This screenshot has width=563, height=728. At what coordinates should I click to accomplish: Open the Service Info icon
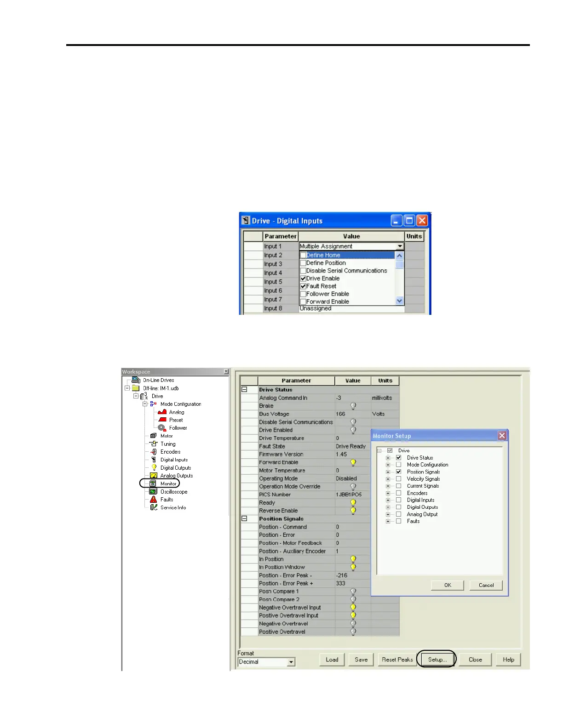154,507
